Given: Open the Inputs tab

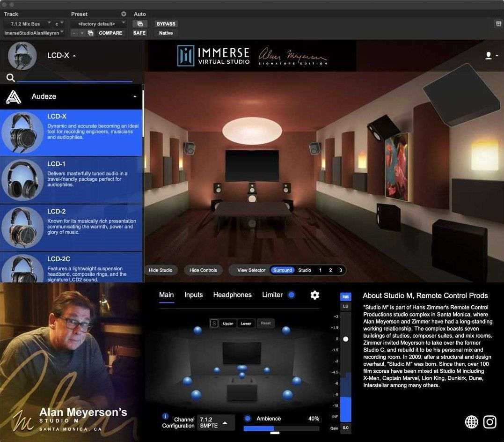Looking at the screenshot, I should pos(193,295).
